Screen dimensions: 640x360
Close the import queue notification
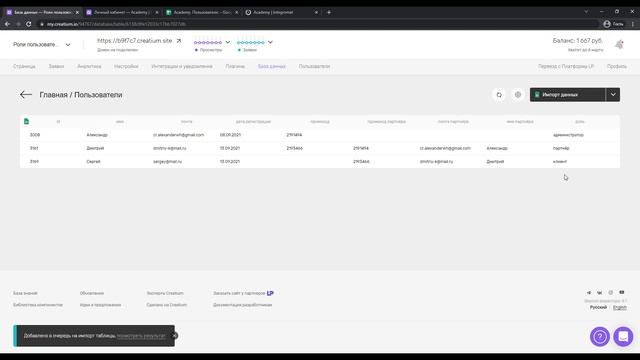click(x=174, y=336)
